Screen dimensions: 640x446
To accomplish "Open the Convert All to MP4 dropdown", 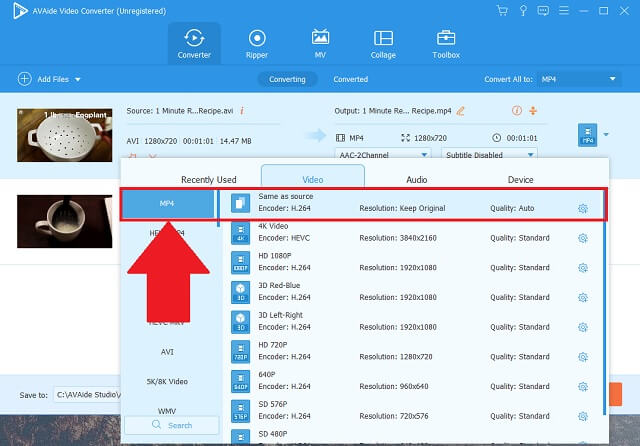I will pos(579,79).
